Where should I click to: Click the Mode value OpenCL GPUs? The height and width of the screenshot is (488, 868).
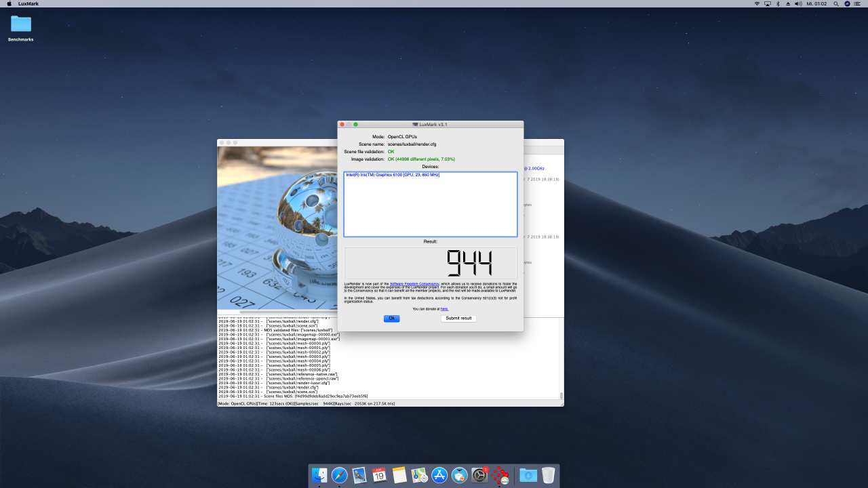[402, 137]
